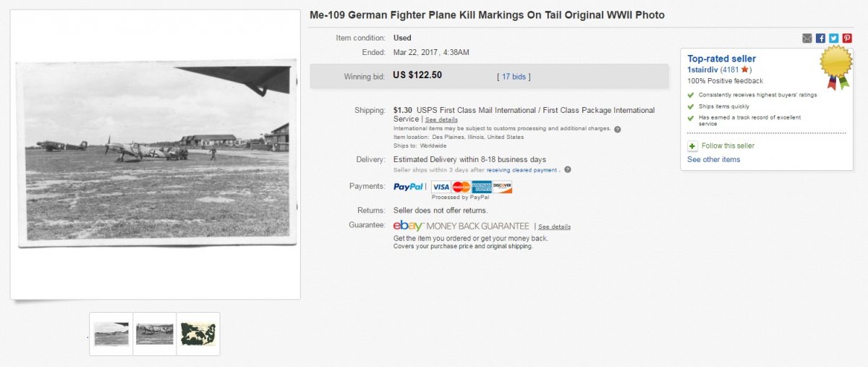The image size is (868, 367).
Task: Open guarantee See details link
Action: pyautogui.click(x=554, y=227)
